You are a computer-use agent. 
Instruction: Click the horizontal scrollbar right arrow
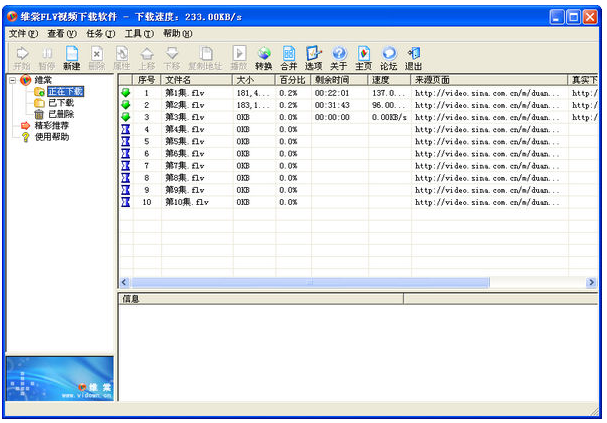(592, 283)
